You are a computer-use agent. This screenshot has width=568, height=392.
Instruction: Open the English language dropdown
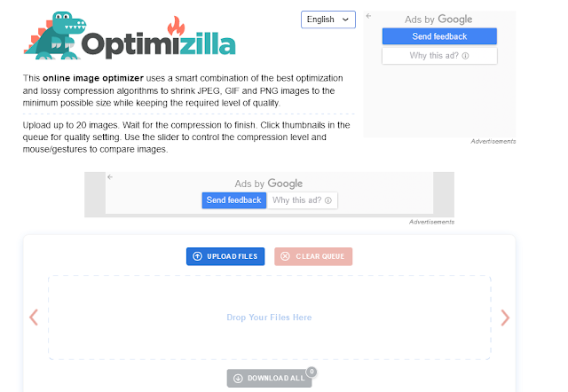(x=328, y=20)
